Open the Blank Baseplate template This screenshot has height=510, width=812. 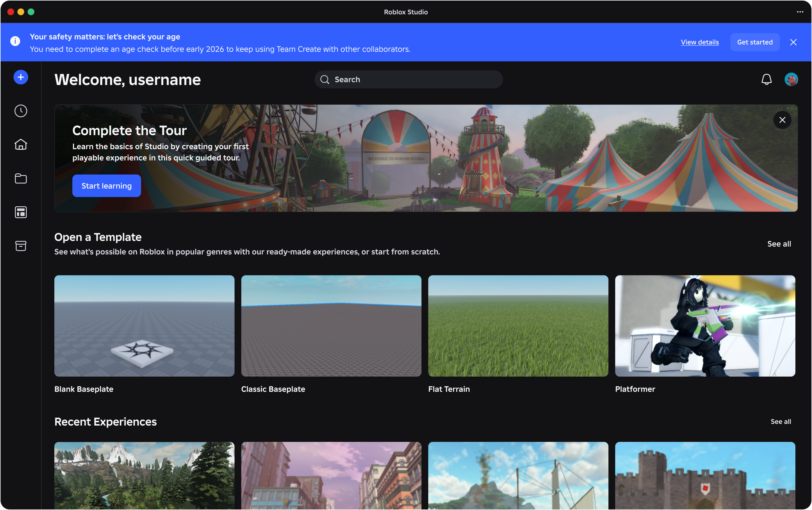tap(144, 326)
